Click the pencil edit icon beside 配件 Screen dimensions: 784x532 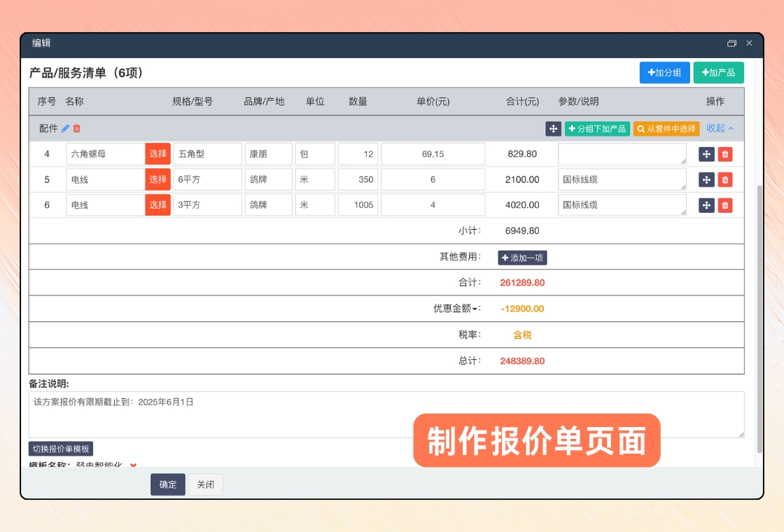click(x=66, y=129)
